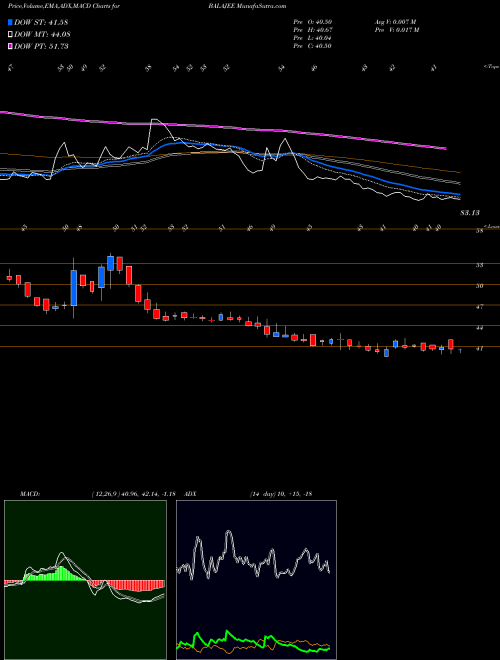500x660 pixels.
Task: Click the ADX panel title
Action: pos(191,494)
